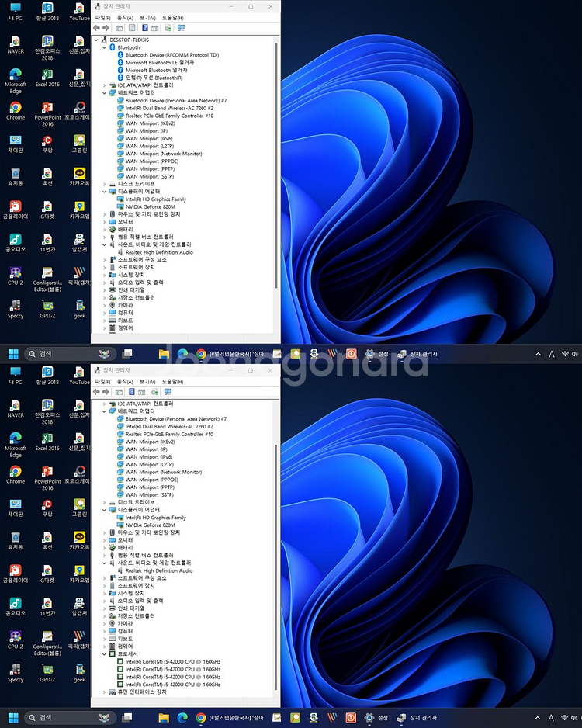582x728 pixels.
Task: Open 도움말(H) menu in upper Device Manager
Action: click(x=172, y=18)
